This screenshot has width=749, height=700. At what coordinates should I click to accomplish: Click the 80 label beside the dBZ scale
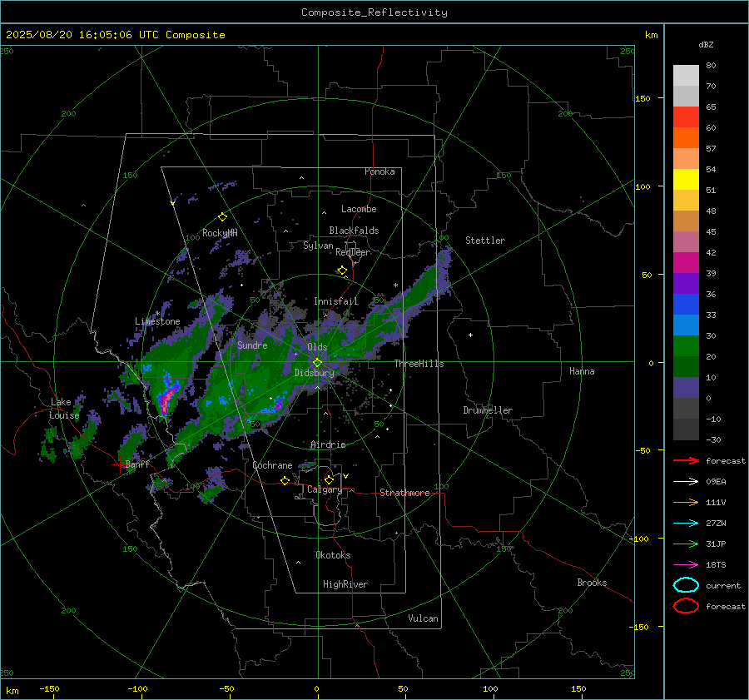click(711, 65)
